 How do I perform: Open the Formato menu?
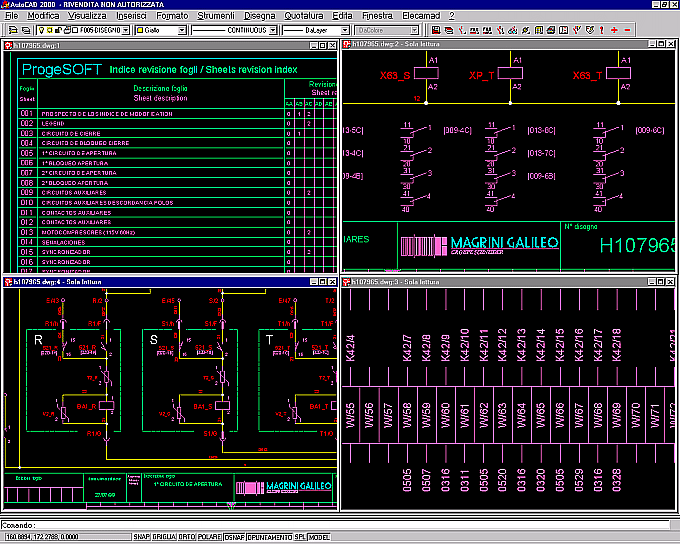[172, 16]
